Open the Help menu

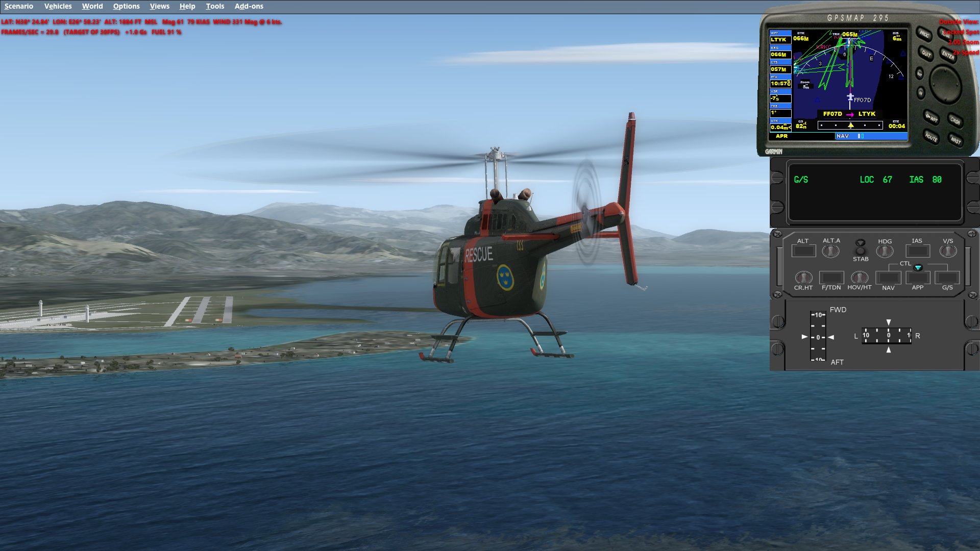click(187, 6)
